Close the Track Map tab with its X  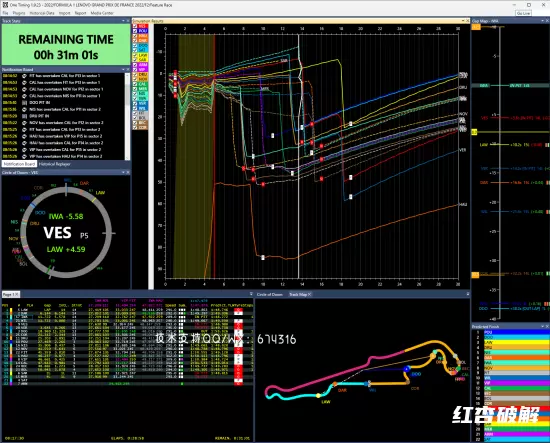click(310, 294)
